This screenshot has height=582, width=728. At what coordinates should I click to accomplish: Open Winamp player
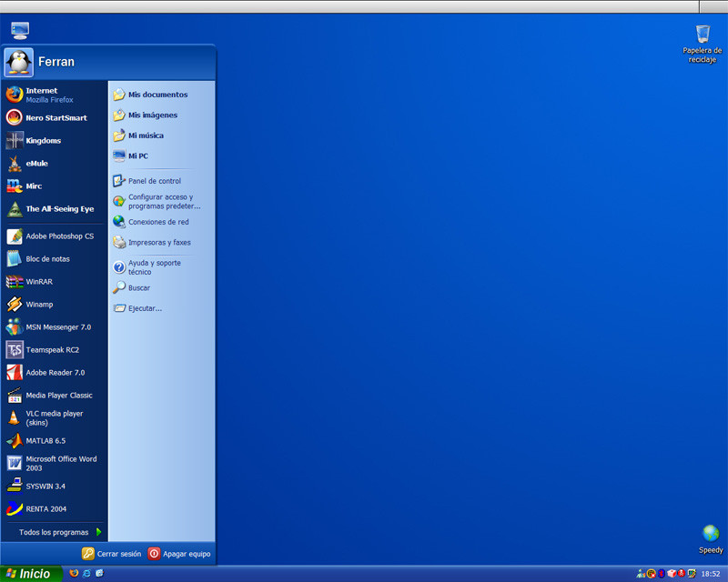point(54,304)
